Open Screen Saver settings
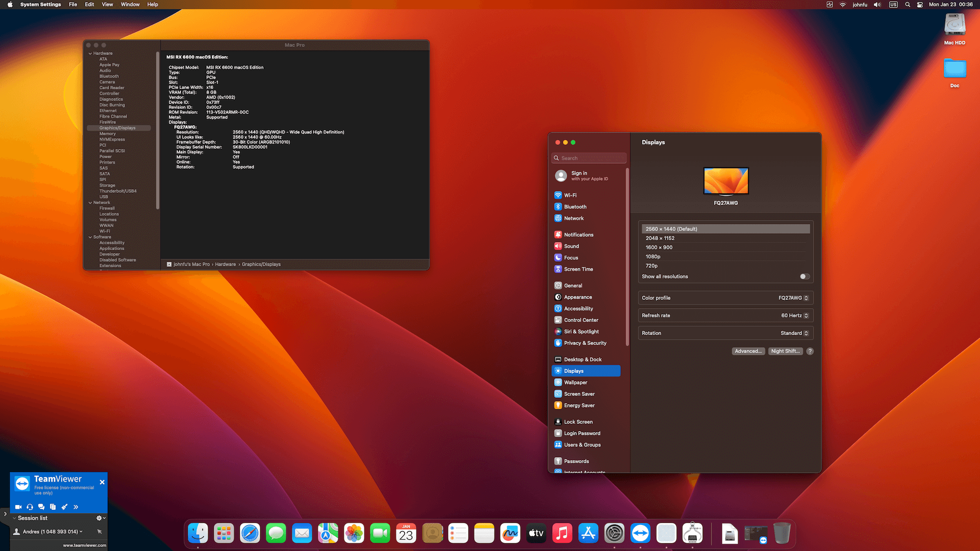The image size is (980, 551). click(586, 394)
